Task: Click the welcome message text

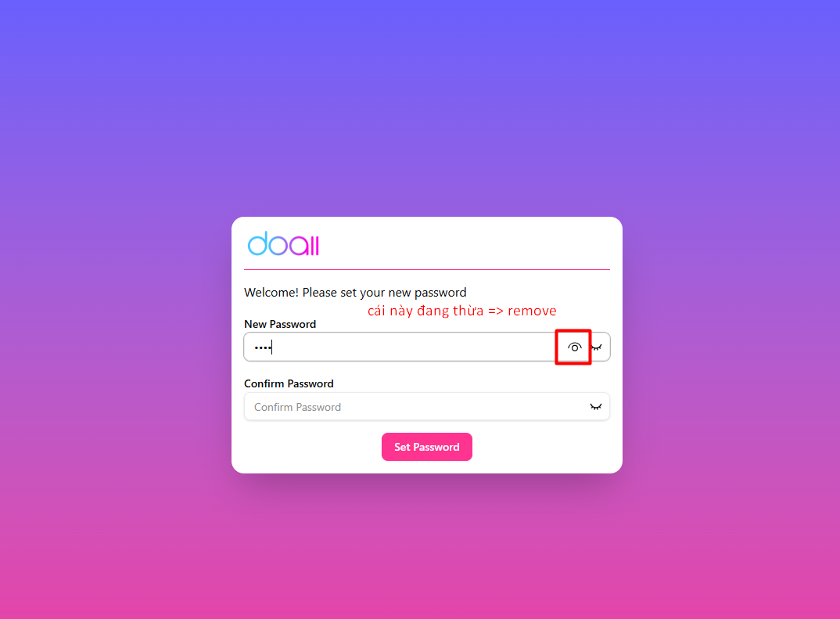Action: [355, 293]
